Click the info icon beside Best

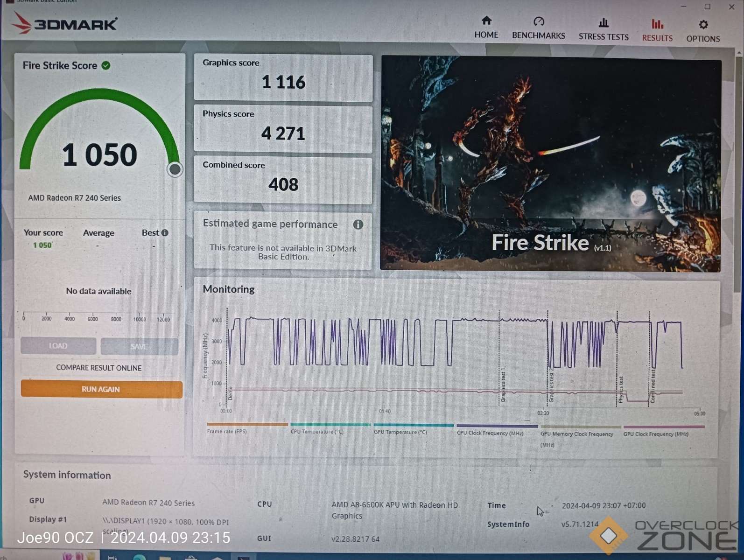(x=165, y=232)
